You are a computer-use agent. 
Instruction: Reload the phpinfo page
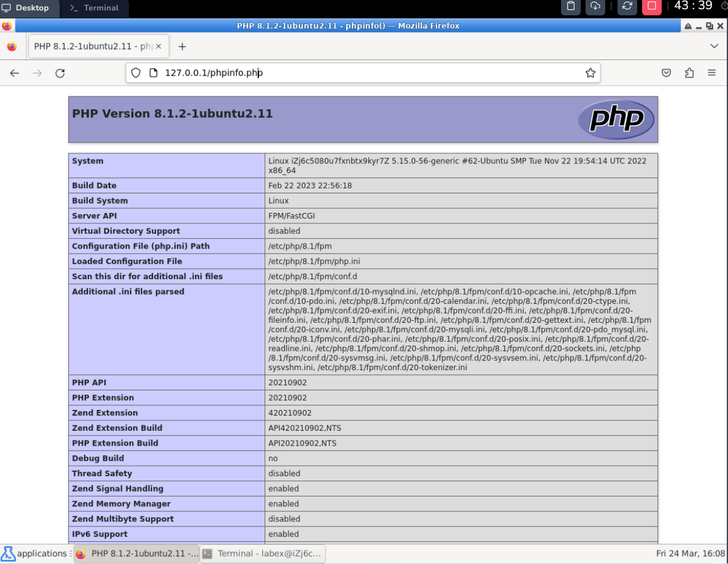click(x=60, y=72)
